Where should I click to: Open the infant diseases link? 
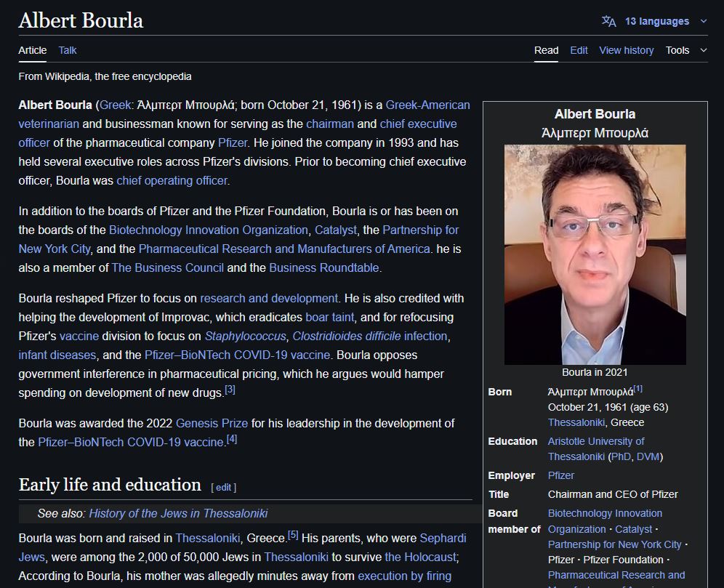click(x=57, y=355)
